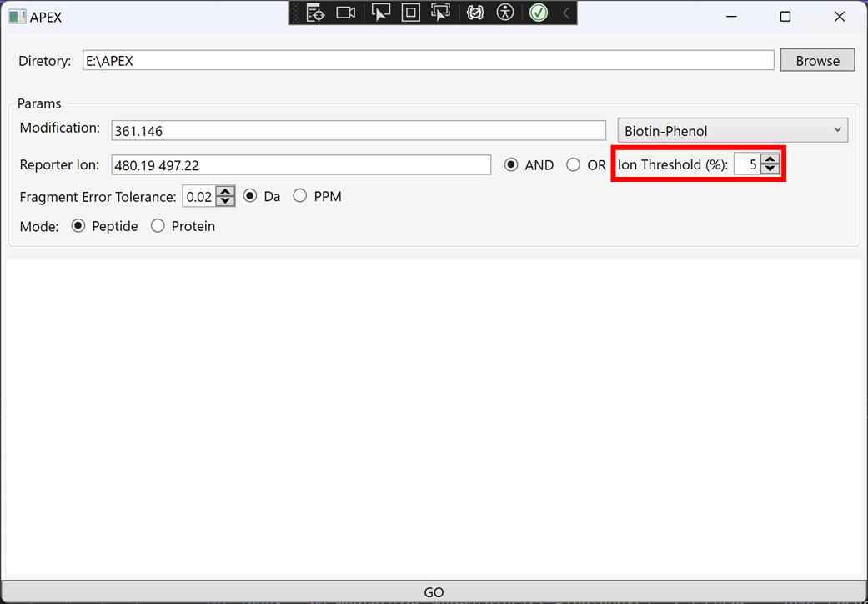Decrease the Fragment Error Tolerance value
The height and width of the screenshot is (604, 868).
[225, 201]
